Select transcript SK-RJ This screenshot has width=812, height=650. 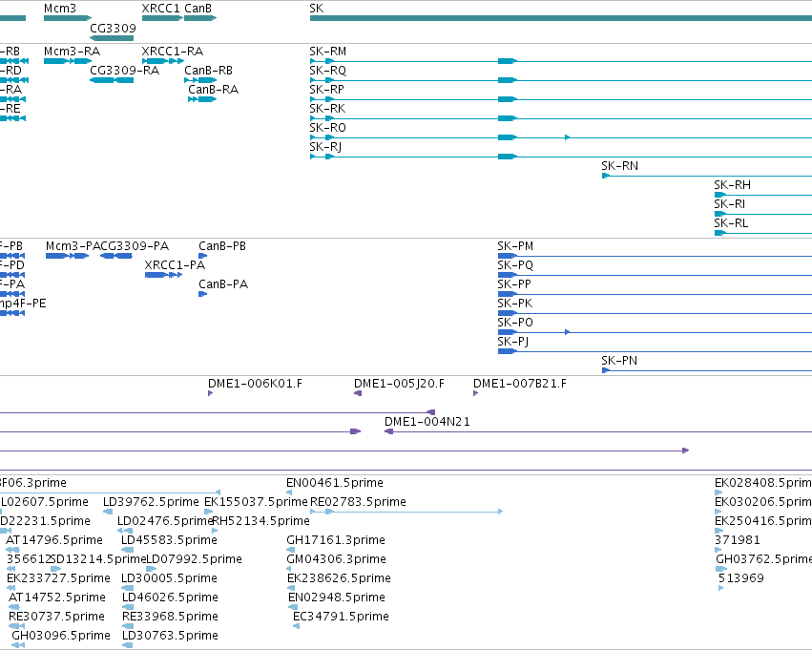[x=561, y=157]
